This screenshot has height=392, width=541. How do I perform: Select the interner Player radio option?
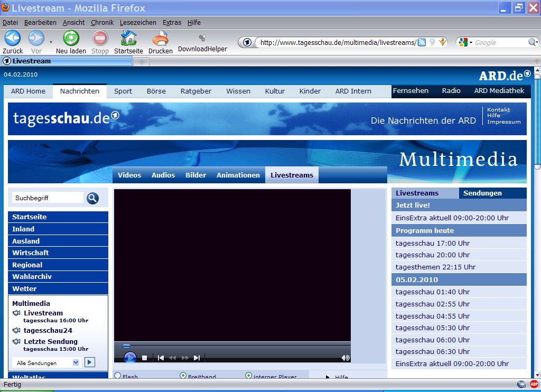pyautogui.click(x=249, y=376)
